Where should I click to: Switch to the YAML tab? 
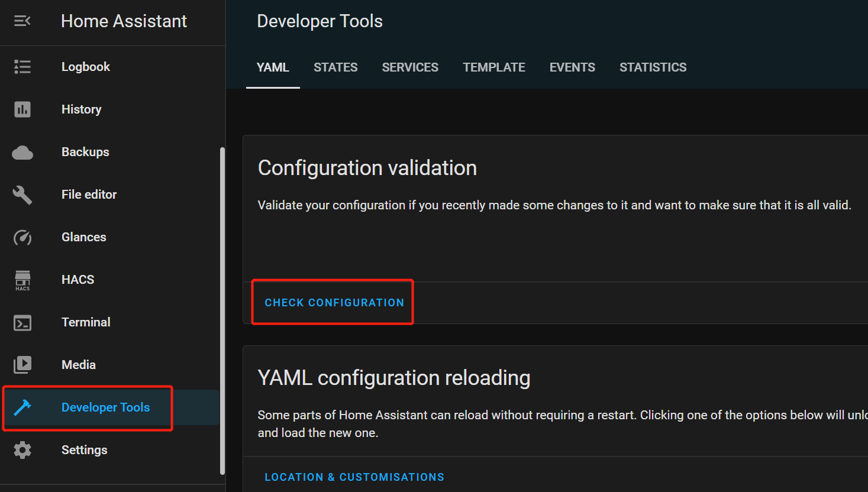[x=273, y=67]
